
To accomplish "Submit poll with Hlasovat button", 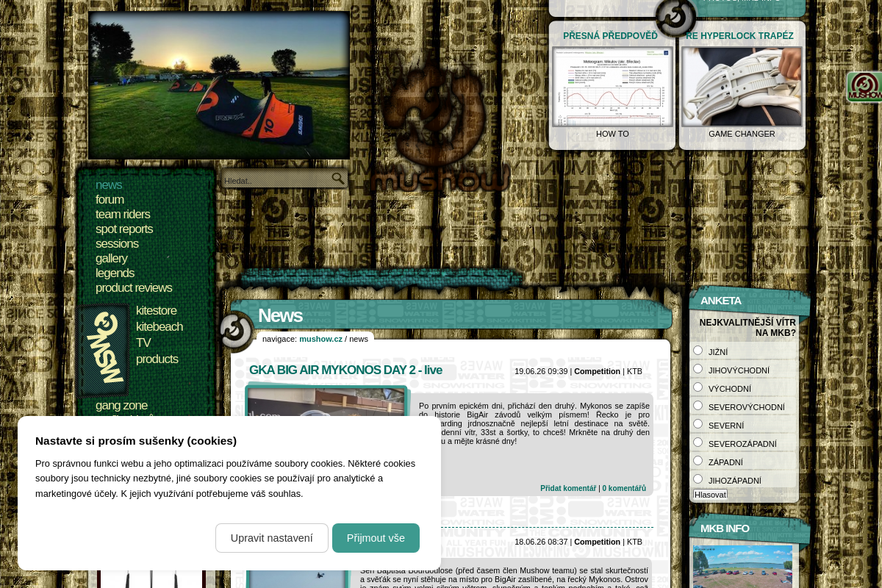I will (710, 495).
